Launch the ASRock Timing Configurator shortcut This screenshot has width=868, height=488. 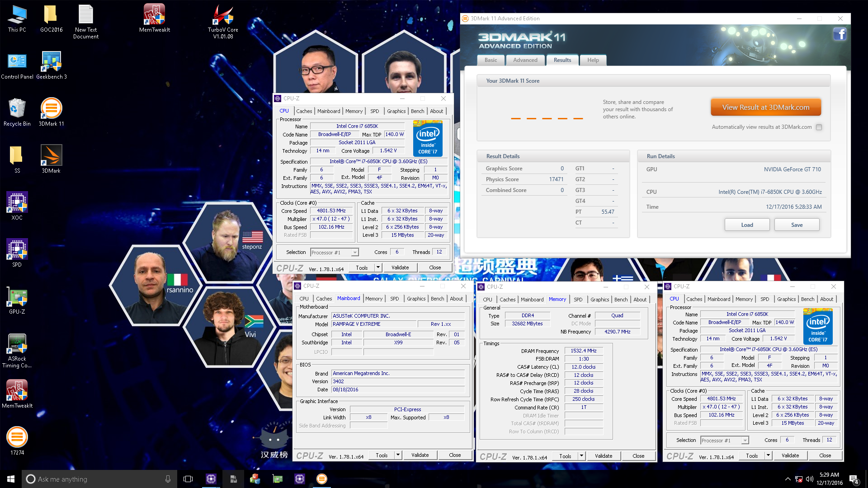(x=17, y=351)
